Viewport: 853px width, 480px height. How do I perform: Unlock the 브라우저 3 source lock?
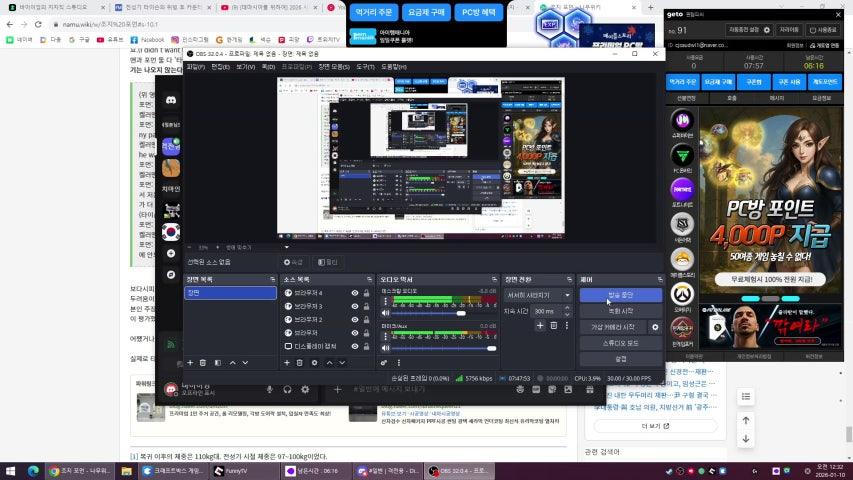pos(368,306)
